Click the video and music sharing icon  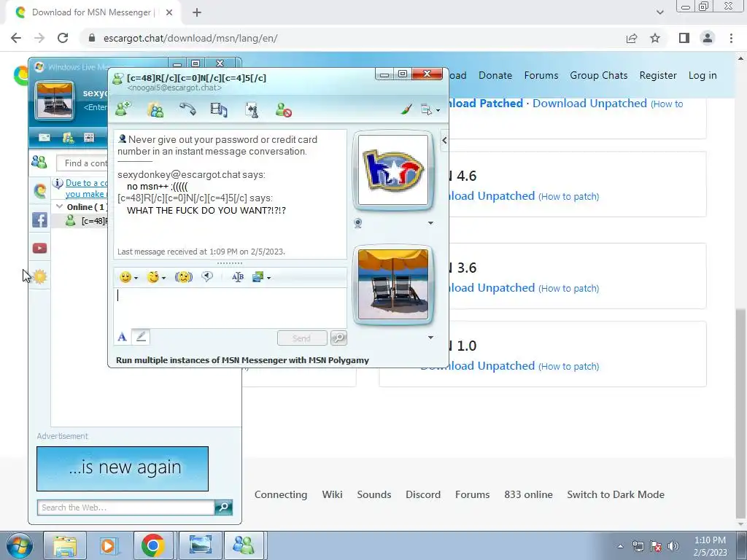219,109
